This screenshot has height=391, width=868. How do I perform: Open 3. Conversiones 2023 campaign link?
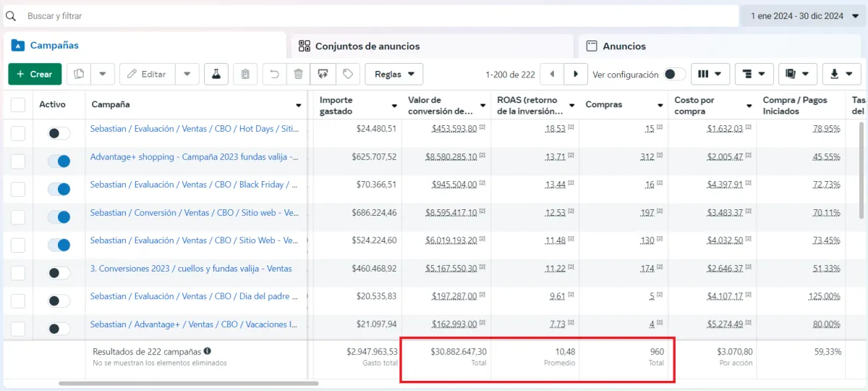tap(191, 269)
